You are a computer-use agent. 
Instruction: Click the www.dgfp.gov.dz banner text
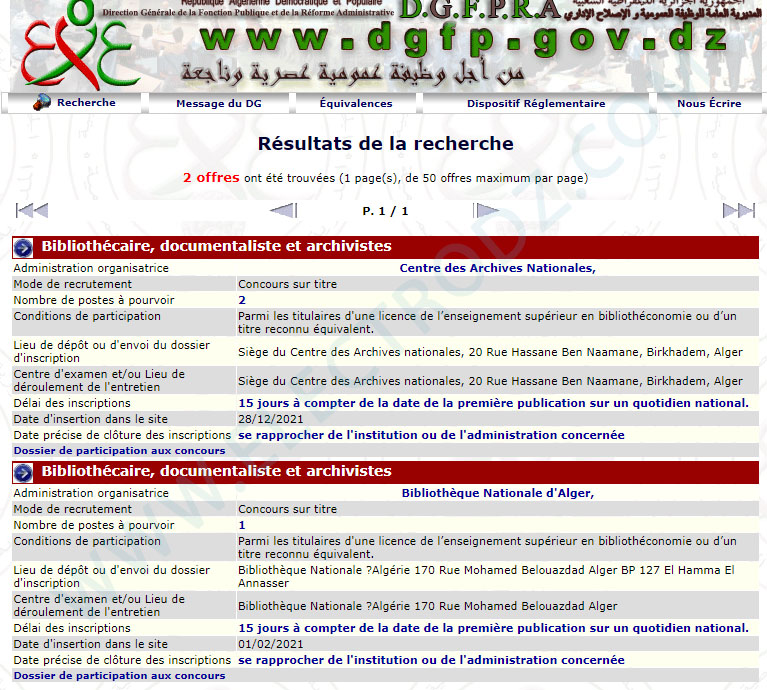(x=464, y=38)
